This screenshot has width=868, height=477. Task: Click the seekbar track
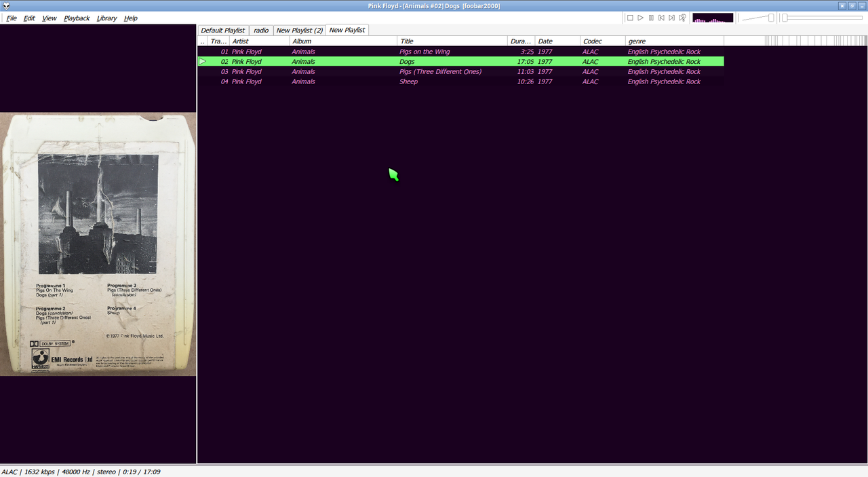[822, 18]
